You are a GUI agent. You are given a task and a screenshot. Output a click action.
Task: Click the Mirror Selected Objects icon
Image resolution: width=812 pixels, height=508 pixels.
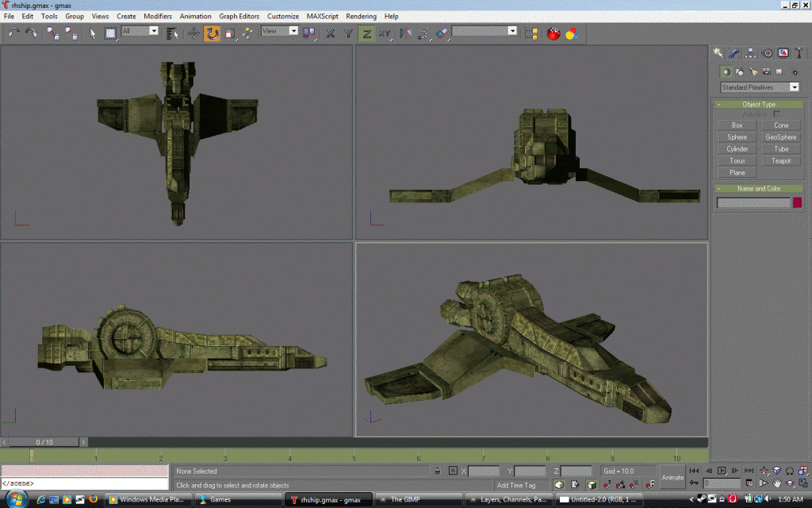[405, 33]
